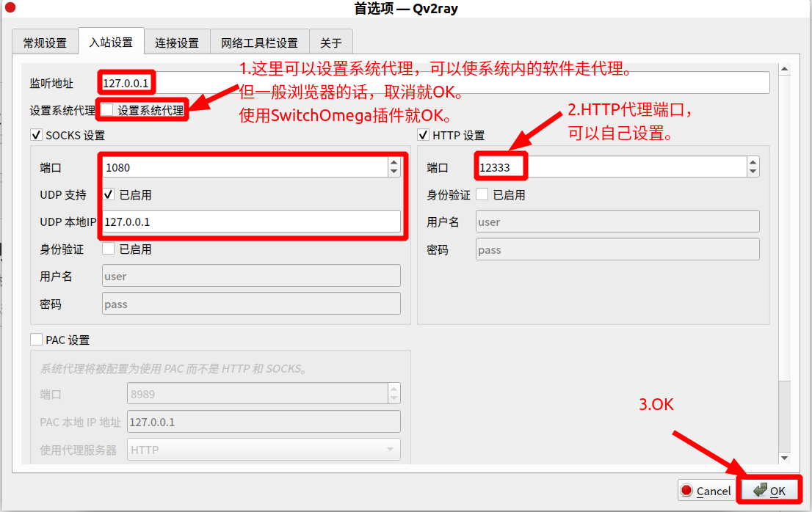
Task: Increase HTTP port with up arrow
Action: pos(753,162)
